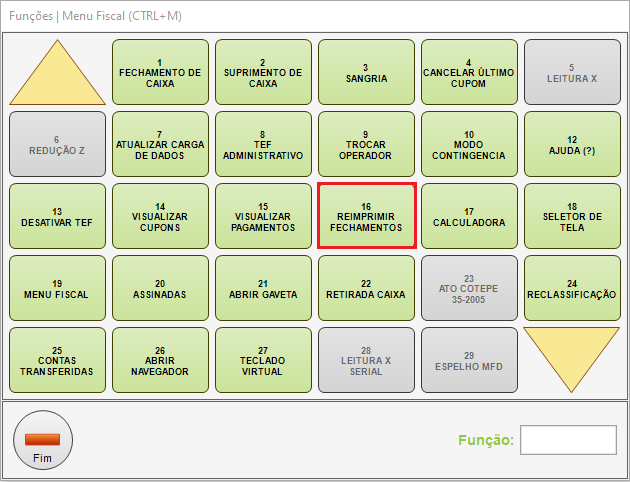Click the yellow up arrow triangle

(x=57, y=78)
